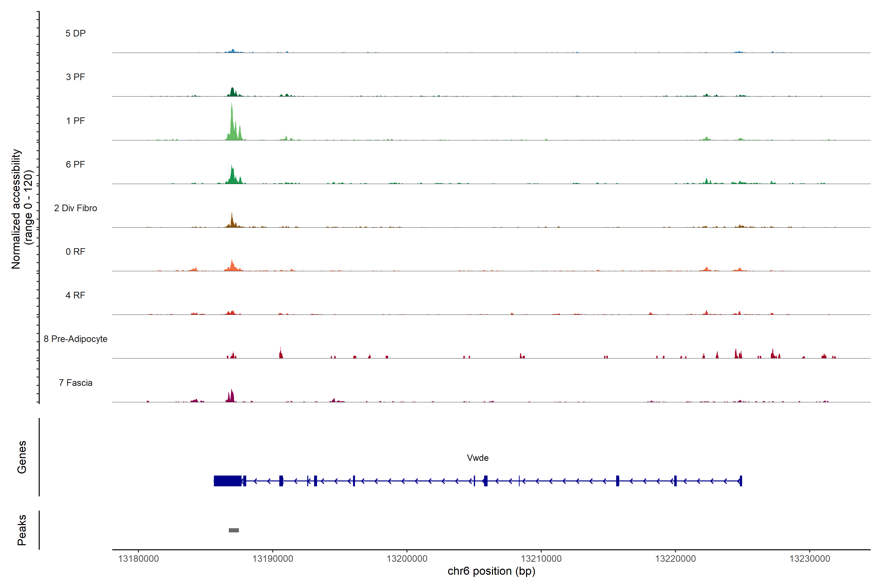Click the Vwde gene name label
Screen dimensions: 882x588
[477, 458]
